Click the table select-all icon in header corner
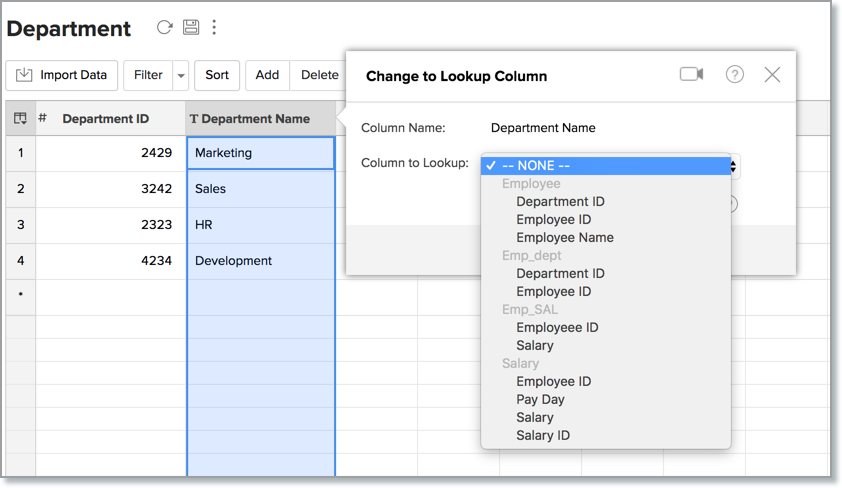Image resolution: width=842 pixels, height=488 pixels. coord(20,119)
